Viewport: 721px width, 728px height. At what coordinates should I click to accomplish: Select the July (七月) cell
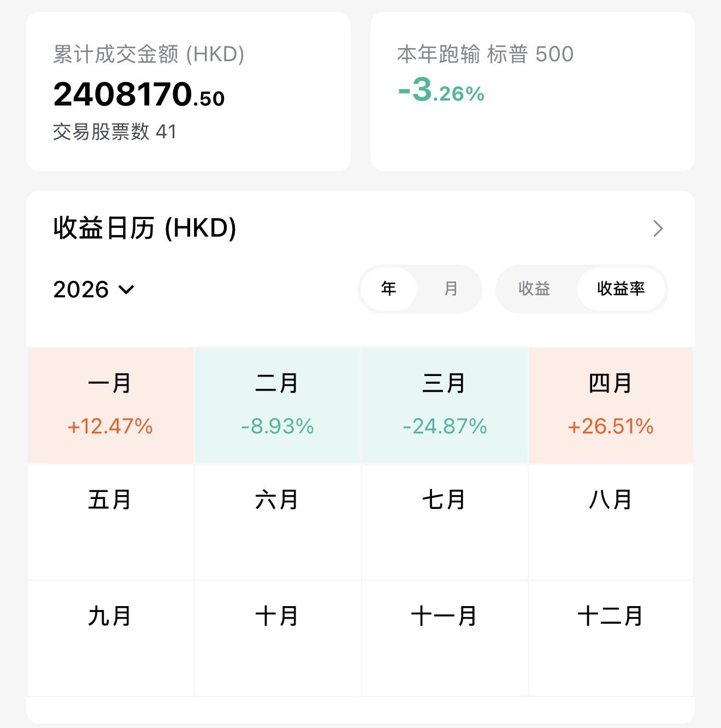[x=444, y=521]
